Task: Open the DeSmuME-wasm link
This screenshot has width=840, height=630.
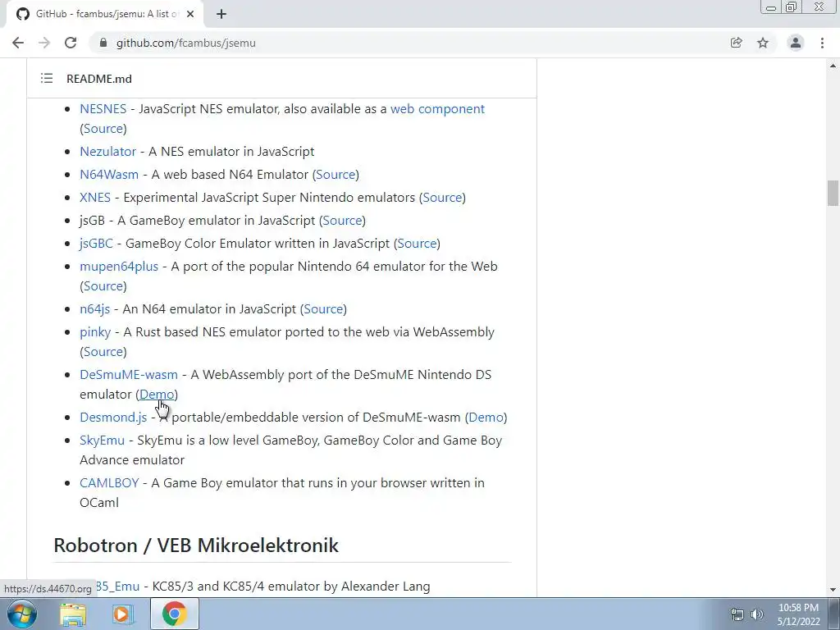Action: point(129,375)
